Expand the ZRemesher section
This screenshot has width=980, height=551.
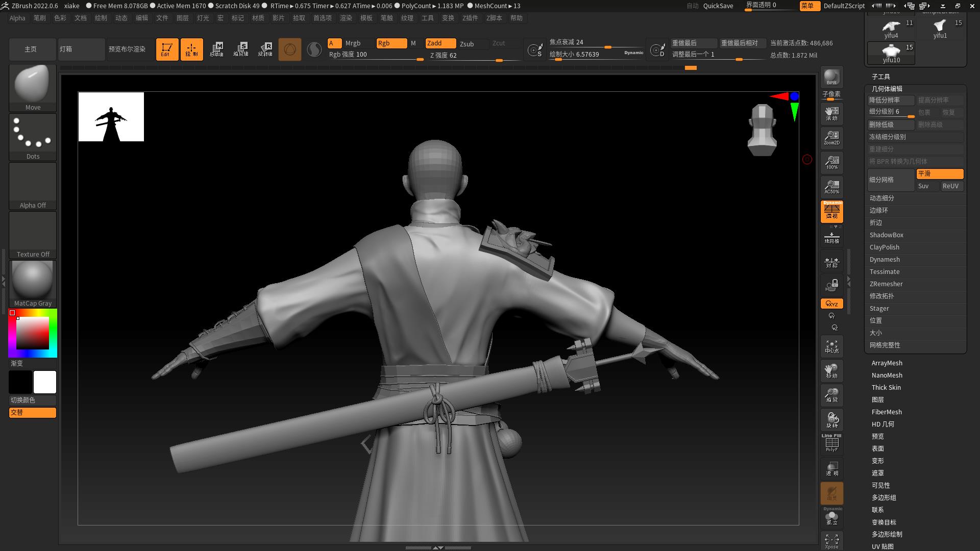tap(886, 284)
